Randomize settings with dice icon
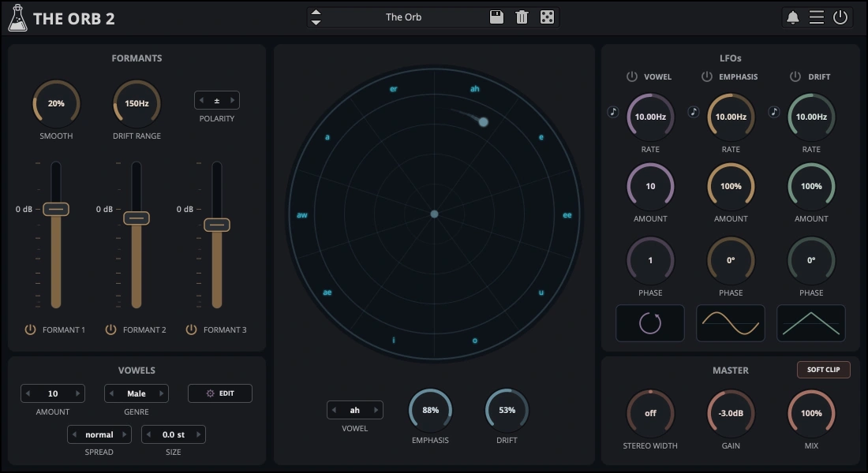Viewport: 868px width, 473px height. (547, 17)
